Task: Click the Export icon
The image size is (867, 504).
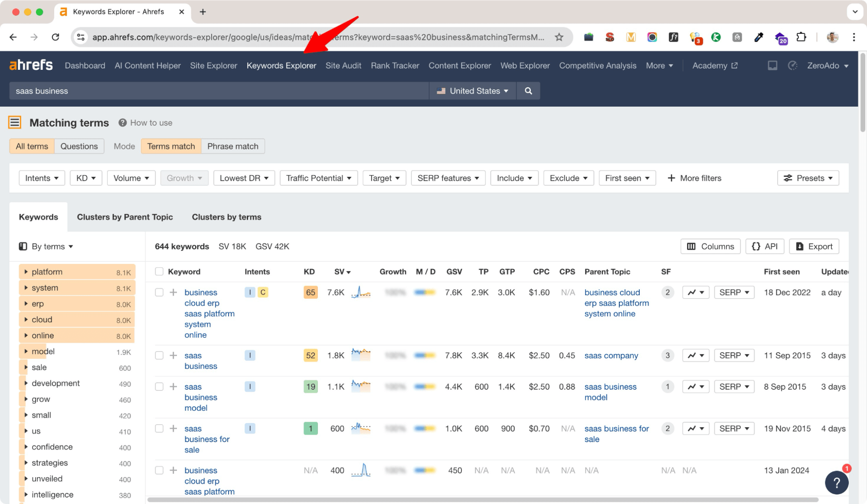Action: 799,246
